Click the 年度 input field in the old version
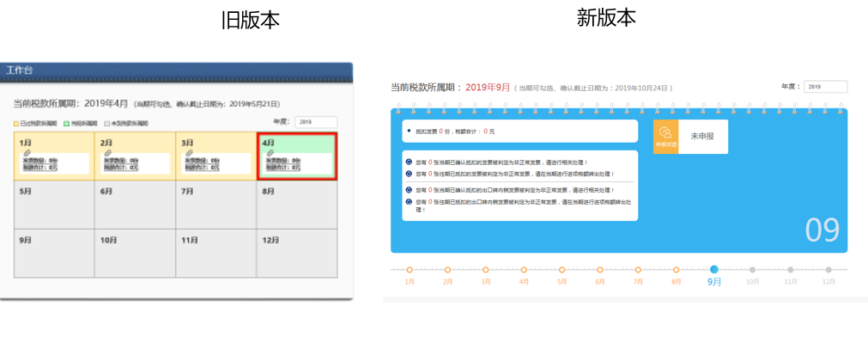This screenshot has width=868, height=337. point(316,122)
